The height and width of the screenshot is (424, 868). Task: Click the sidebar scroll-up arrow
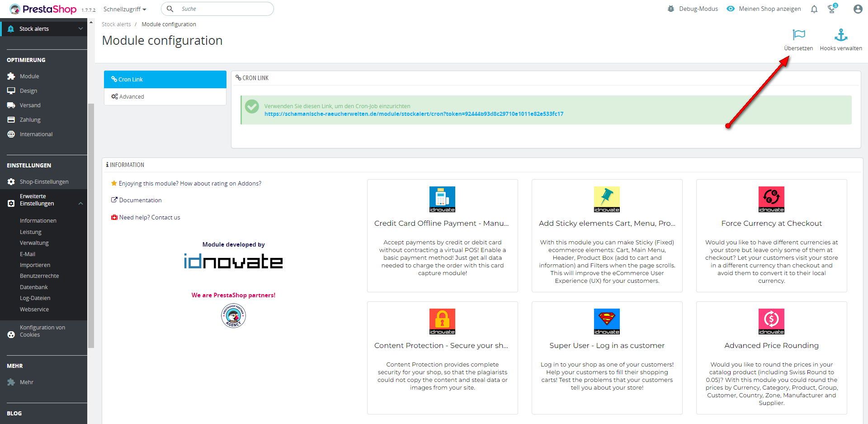(91, 22)
